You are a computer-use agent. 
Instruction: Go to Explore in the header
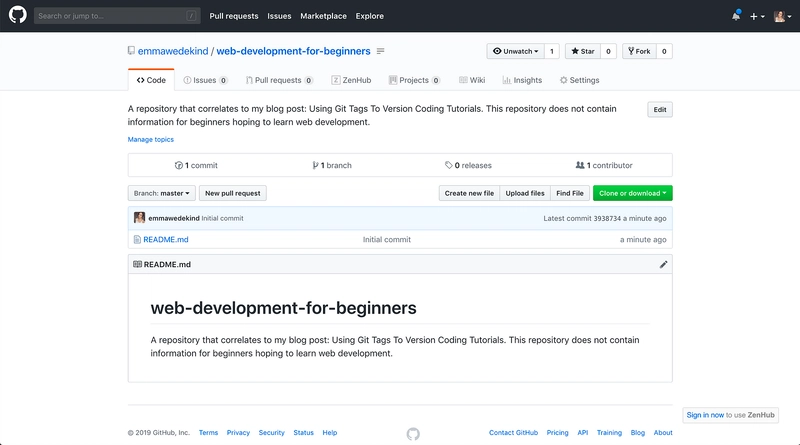tap(369, 16)
